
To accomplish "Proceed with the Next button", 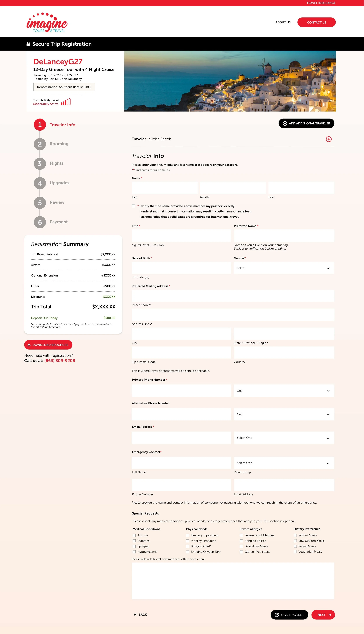I will coord(323,615).
